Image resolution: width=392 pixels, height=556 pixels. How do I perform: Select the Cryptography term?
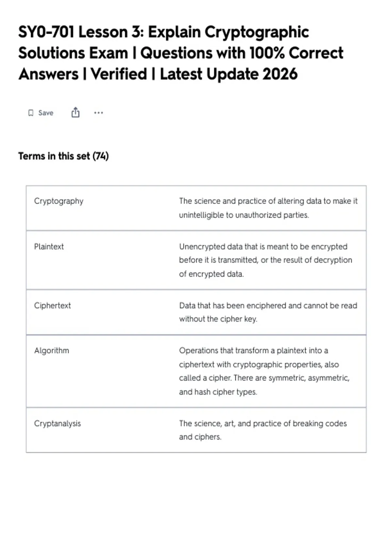59,201
